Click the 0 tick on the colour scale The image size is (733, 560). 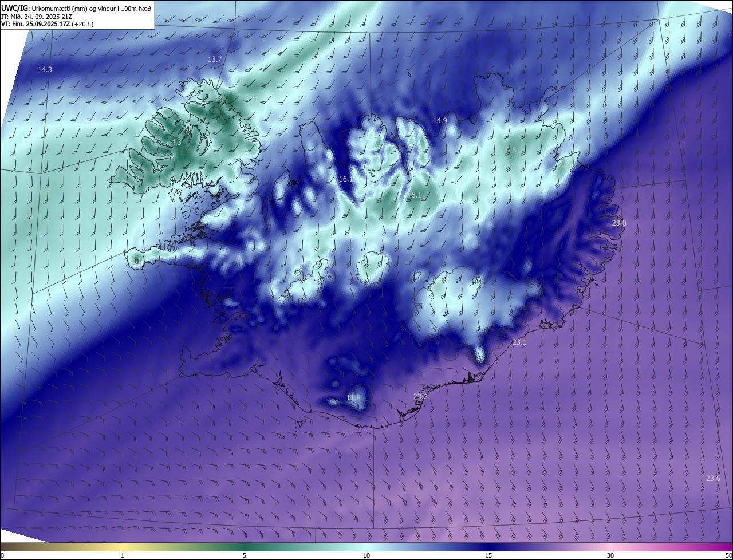2,555
